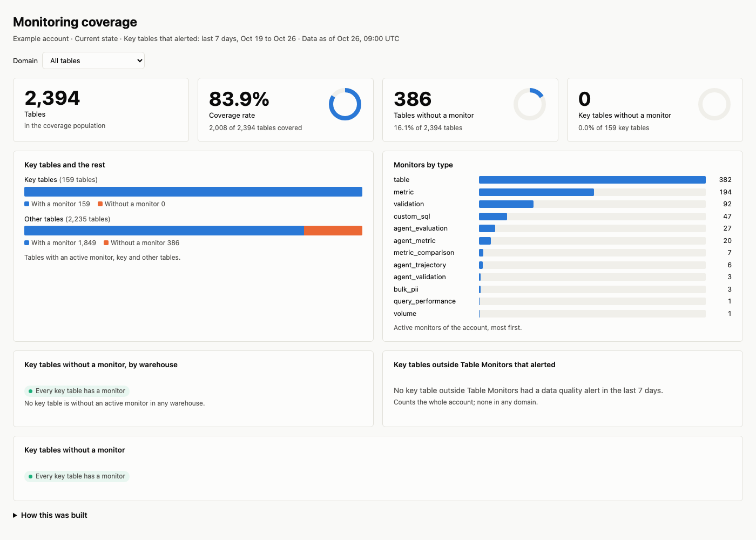Click 0.0% of 159 key tables text
The image size is (756, 540).
(x=613, y=128)
